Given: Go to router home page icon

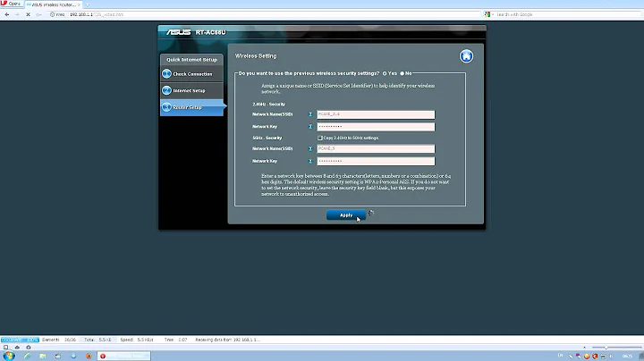Looking at the screenshot, I should (466, 56).
